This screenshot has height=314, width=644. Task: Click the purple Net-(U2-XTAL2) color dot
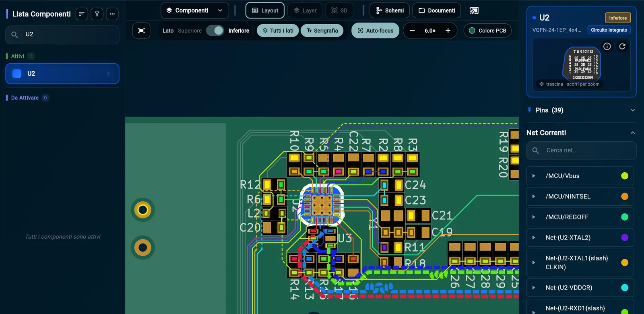click(625, 238)
